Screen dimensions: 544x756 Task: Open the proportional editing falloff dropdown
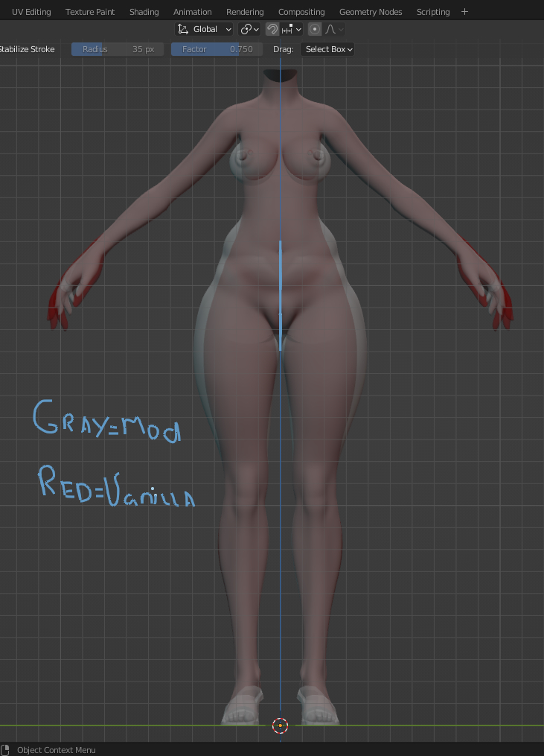[334, 29]
